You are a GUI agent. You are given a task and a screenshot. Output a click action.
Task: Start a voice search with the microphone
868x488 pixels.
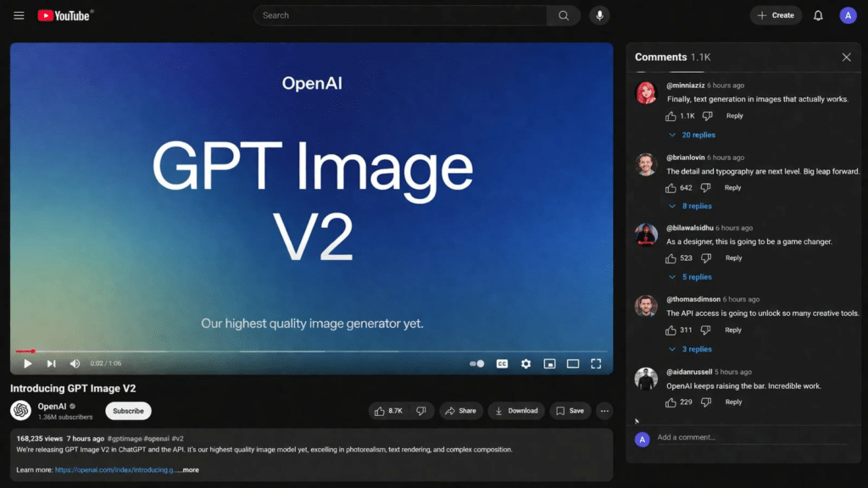(599, 15)
